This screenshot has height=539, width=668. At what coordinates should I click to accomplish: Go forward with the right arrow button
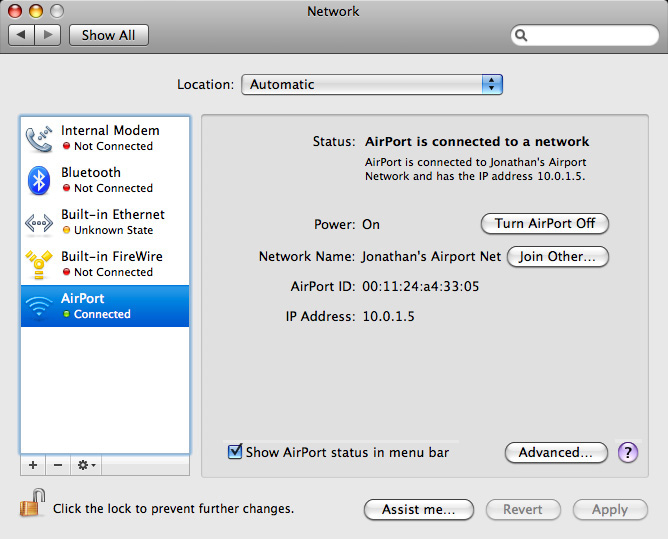(48, 35)
